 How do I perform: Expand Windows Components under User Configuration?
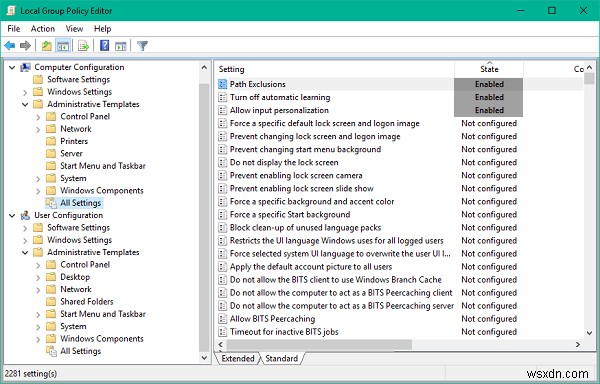tap(38, 339)
